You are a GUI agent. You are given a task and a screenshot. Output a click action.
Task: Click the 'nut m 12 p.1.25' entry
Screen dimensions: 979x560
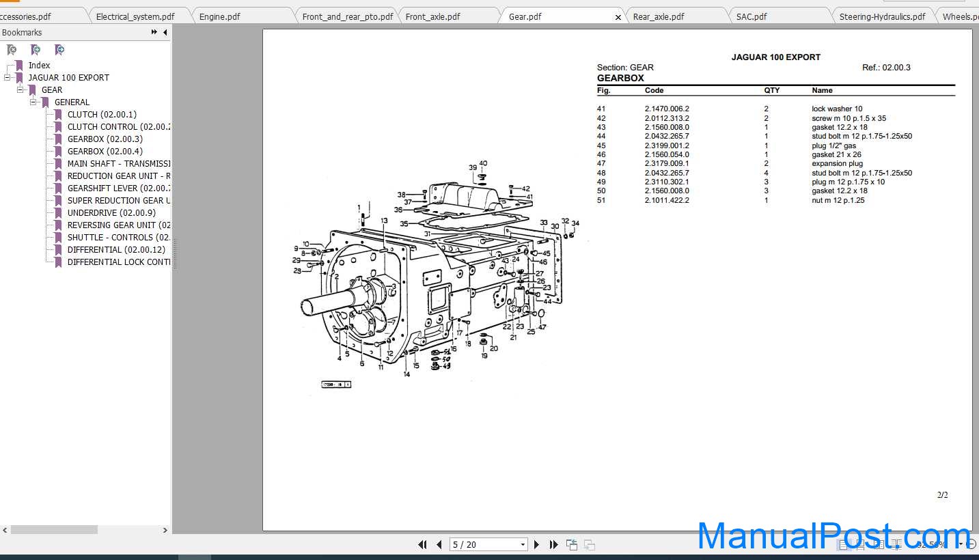click(x=838, y=200)
